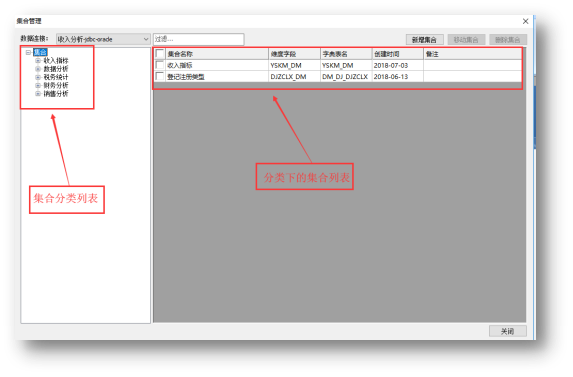Expand the 数据分析 tree node
Image resolution: width=573 pixels, height=377 pixels.
[x=38, y=69]
